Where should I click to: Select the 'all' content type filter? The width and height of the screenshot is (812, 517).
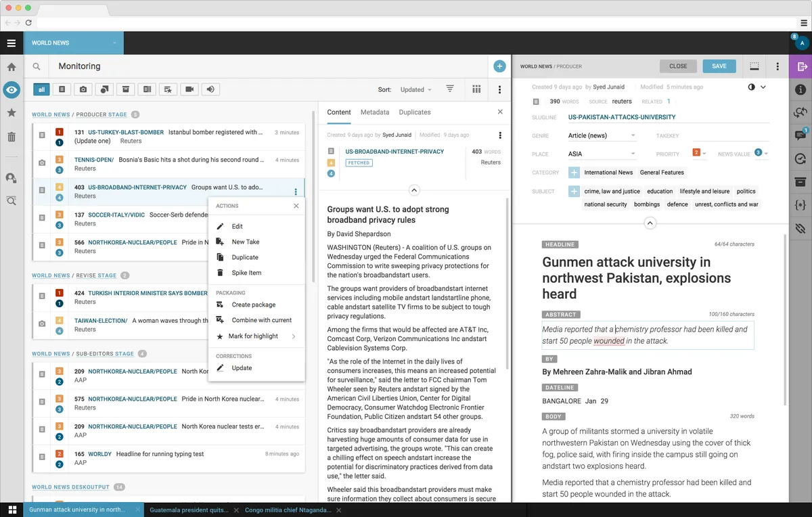[41, 89]
